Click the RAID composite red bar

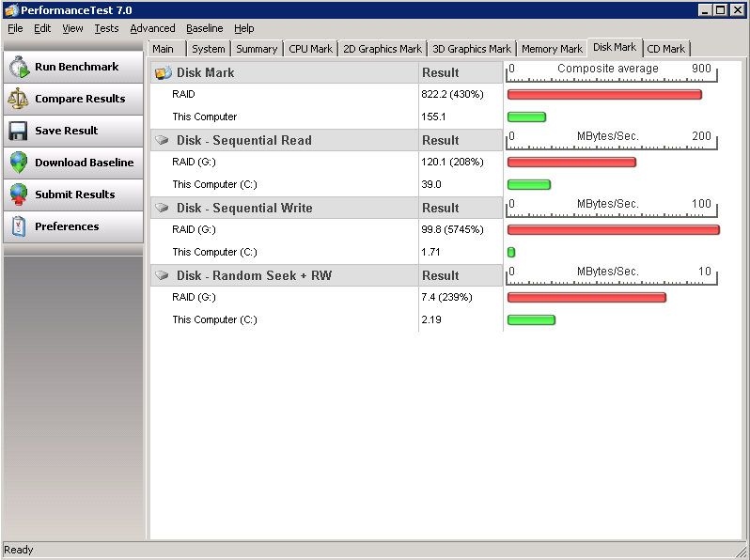click(x=604, y=95)
